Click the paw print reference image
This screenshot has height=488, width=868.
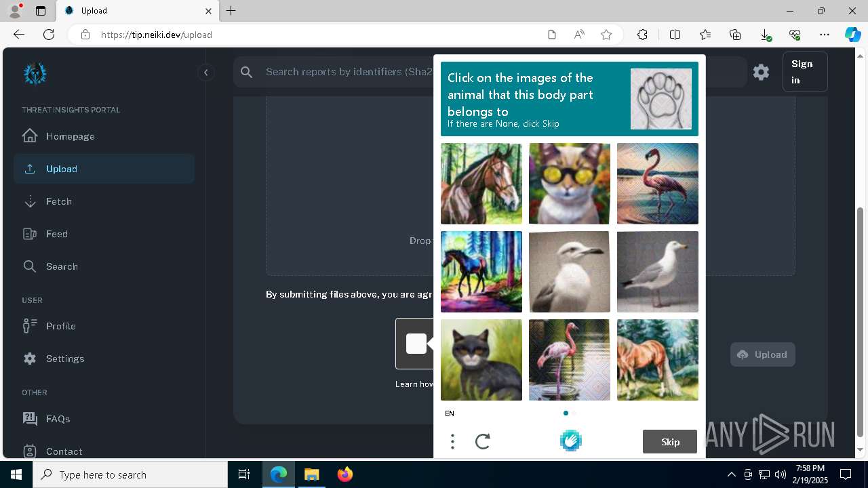click(x=661, y=99)
